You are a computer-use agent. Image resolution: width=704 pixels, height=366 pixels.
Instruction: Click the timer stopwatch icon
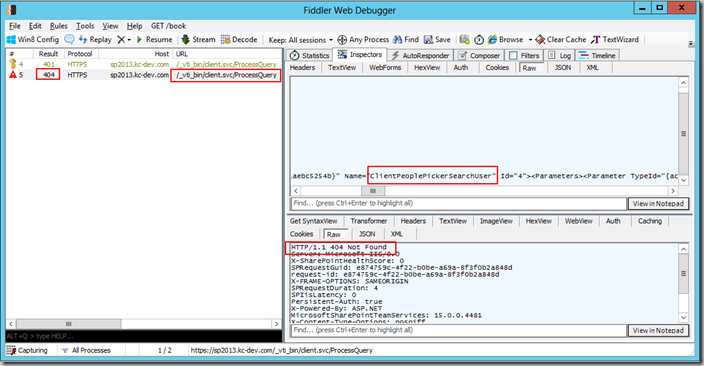point(479,40)
